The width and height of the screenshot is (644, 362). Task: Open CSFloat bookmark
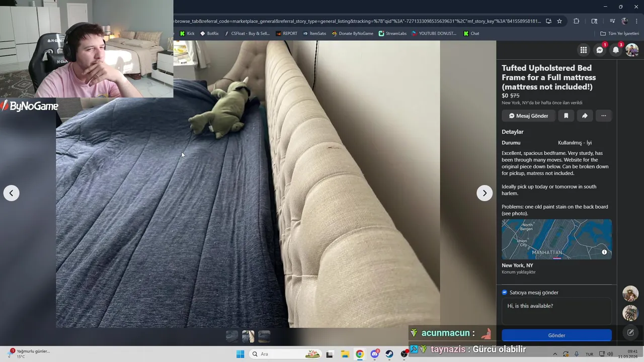(x=247, y=34)
